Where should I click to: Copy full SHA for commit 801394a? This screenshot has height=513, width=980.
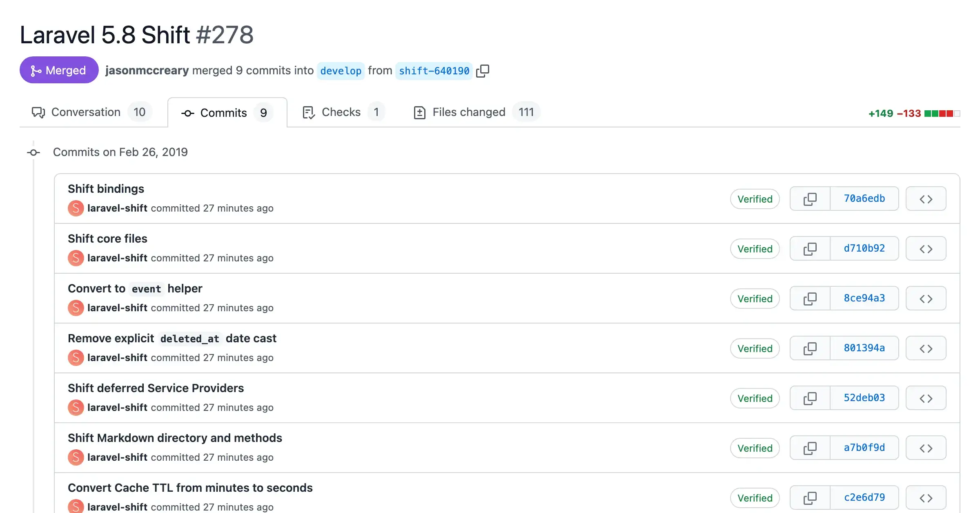pyautogui.click(x=810, y=348)
